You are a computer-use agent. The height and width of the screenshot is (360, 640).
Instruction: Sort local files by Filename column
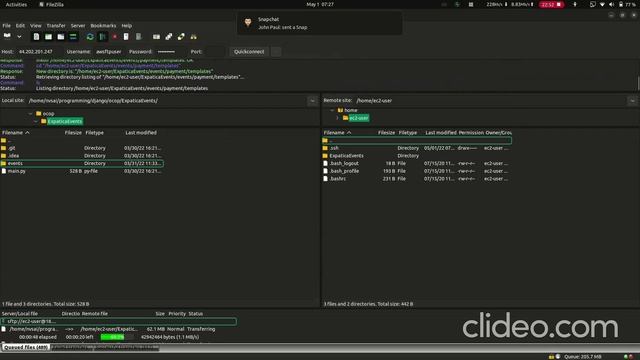(16, 133)
